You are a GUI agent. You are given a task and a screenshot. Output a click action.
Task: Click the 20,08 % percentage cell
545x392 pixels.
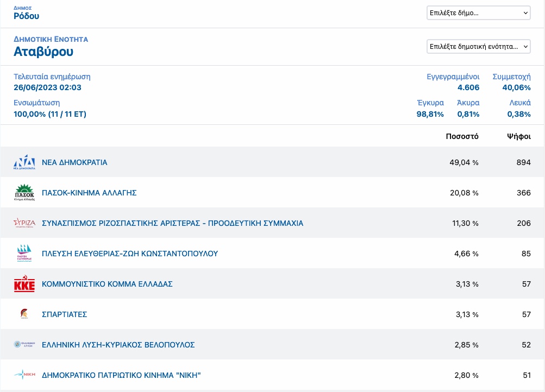464,193
